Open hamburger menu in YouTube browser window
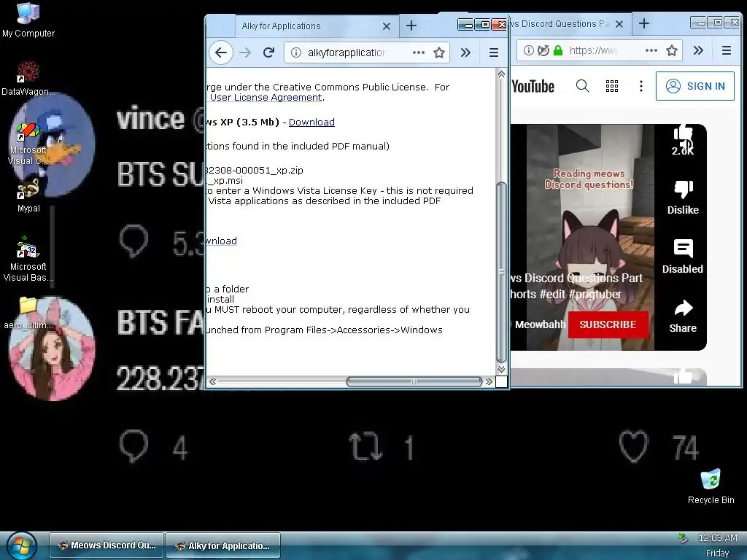The height and width of the screenshot is (560, 747). pyautogui.click(x=726, y=50)
